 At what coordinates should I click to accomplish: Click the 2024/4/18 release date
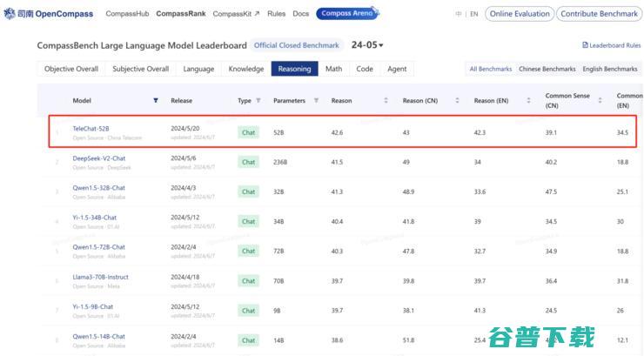coord(184,277)
